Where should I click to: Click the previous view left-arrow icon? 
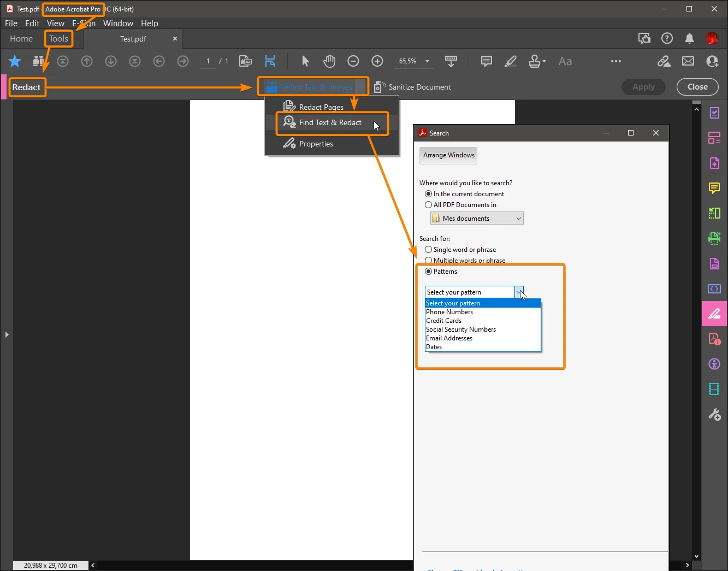(159, 61)
